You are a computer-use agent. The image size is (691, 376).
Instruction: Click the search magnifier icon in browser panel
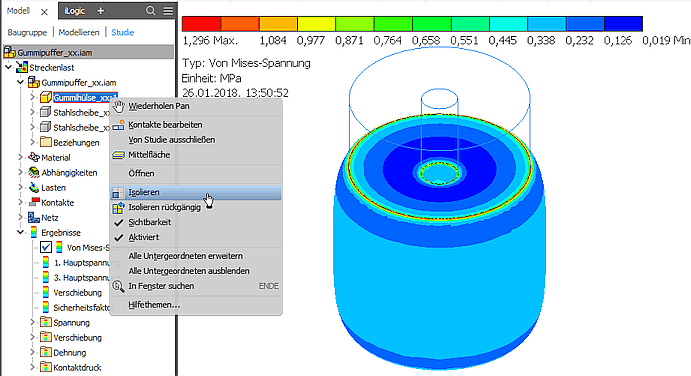[x=150, y=11]
